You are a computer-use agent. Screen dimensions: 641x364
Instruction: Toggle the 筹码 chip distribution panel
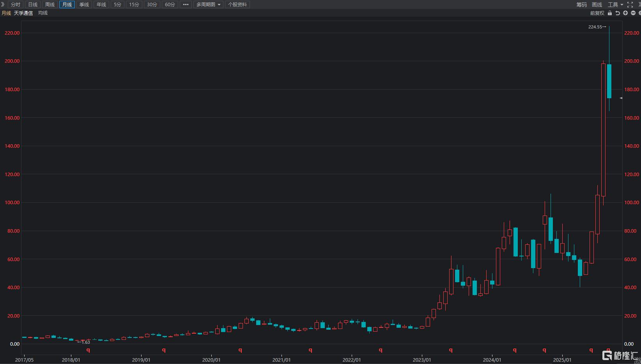point(581,5)
